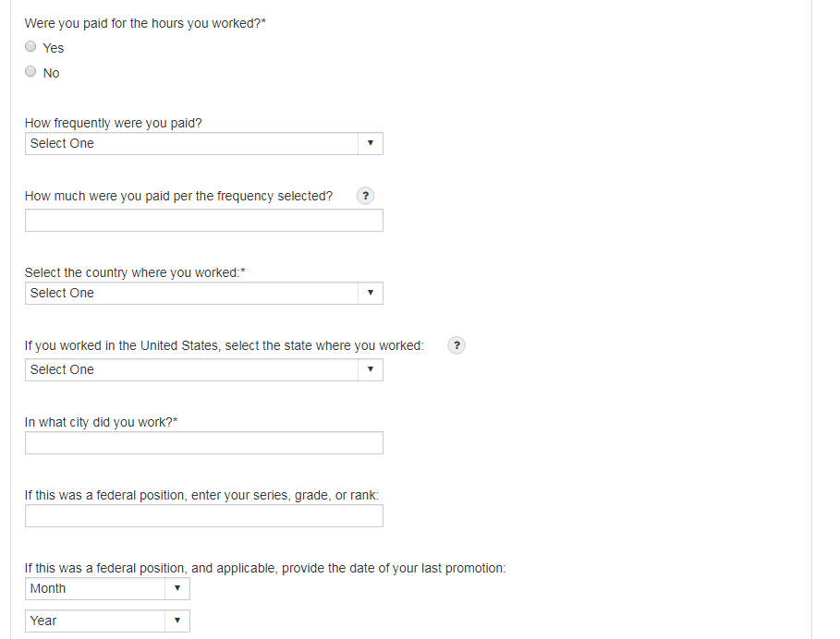Click the state dropdown arrow
This screenshot has width=840, height=639.
tap(370, 370)
